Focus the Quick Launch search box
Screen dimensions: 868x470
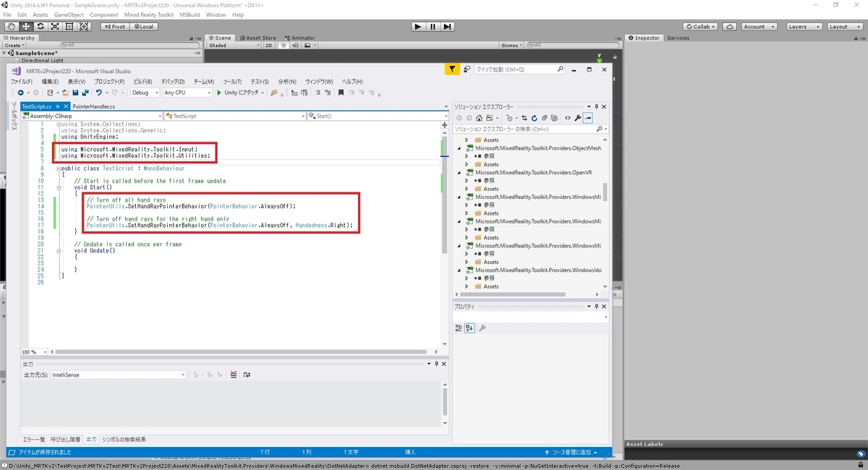519,69
